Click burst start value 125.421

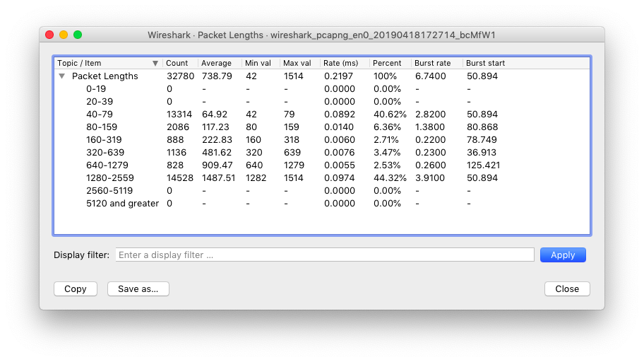[x=484, y=165]
